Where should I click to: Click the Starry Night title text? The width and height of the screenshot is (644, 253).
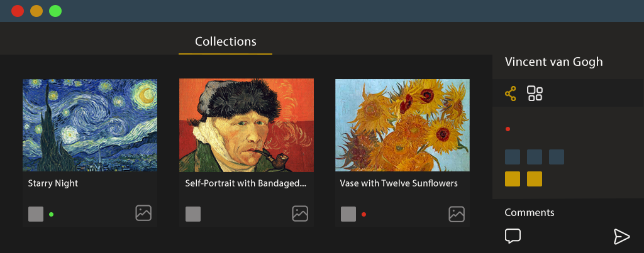pyautogui.click(x=53, y=184)
